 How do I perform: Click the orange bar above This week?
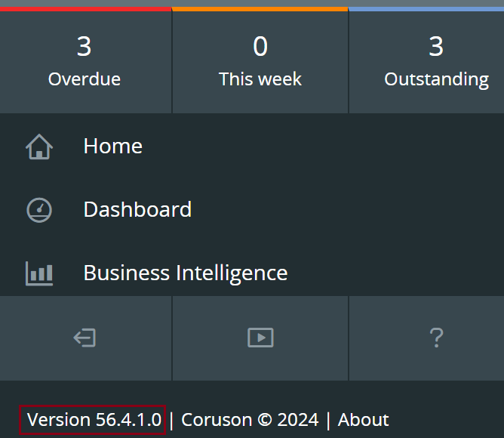pyautogui.click(x=260, y=9)
